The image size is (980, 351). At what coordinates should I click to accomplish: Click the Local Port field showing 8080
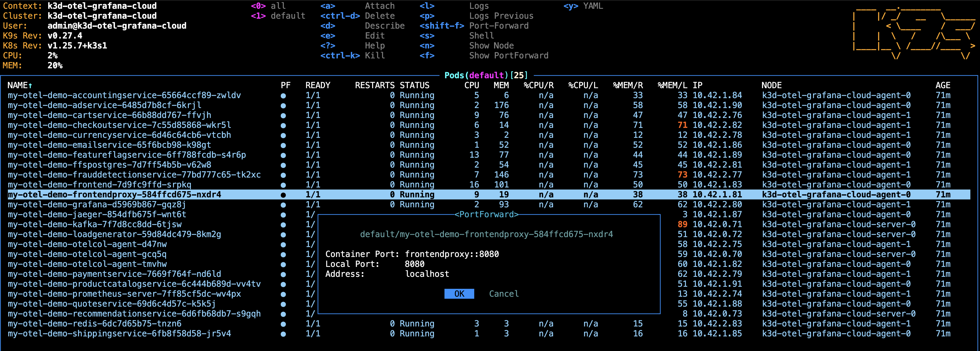point(414,264)
